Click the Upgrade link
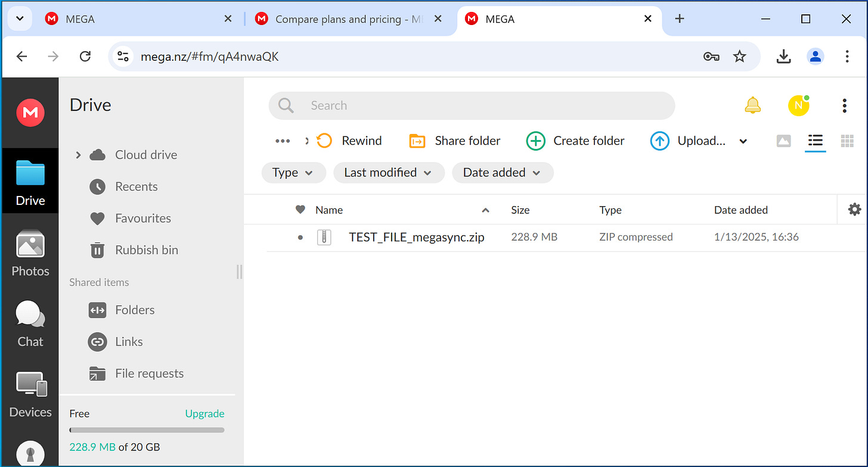 [204, 413]
